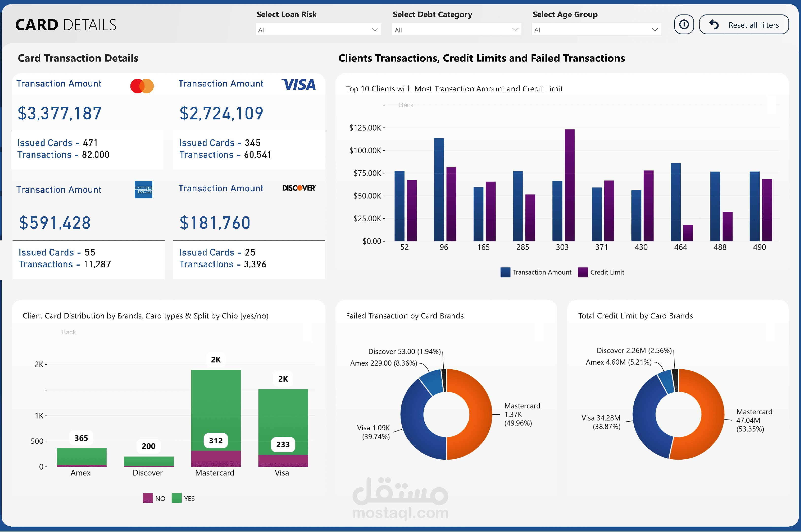Click the Reset all filters button

tap(744, 24)
